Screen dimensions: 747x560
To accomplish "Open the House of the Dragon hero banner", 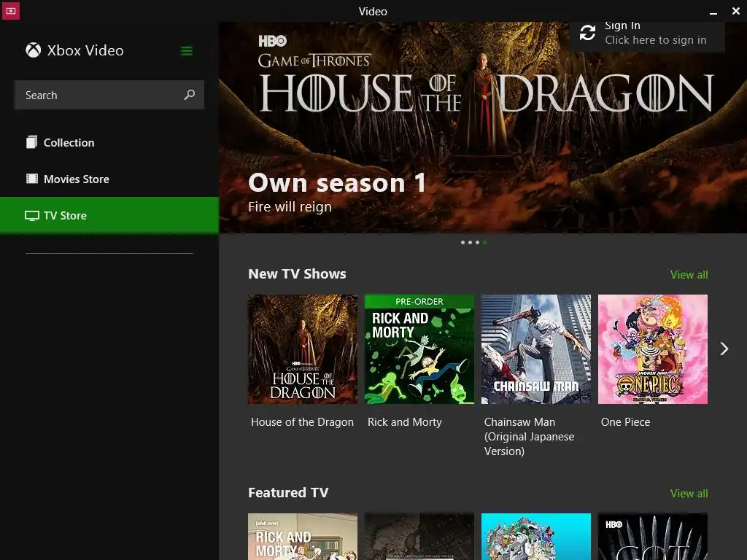I will (483, 128).
